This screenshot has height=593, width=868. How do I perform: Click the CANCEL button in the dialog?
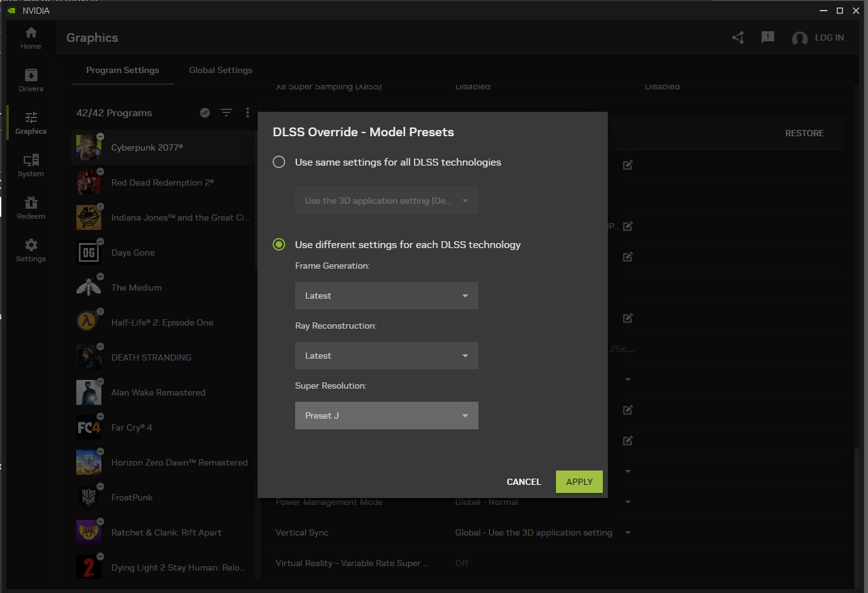(524, 482)
